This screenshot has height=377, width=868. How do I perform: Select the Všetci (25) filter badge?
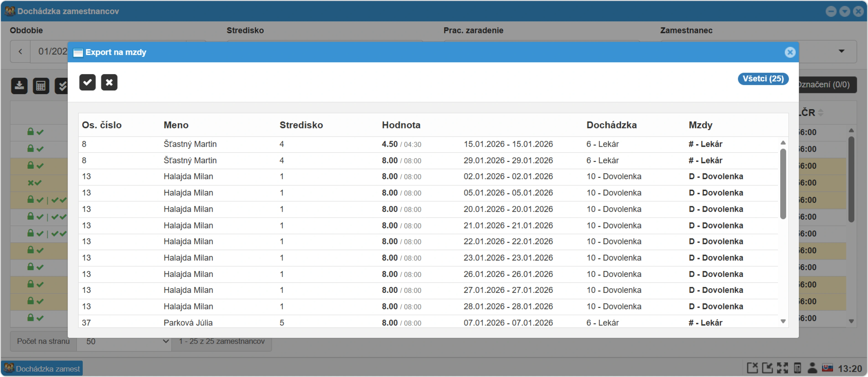tap(763, 79)
